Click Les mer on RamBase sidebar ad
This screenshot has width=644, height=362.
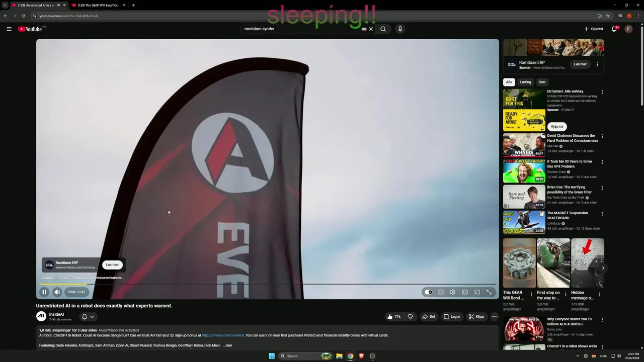(x=580, y=64)
